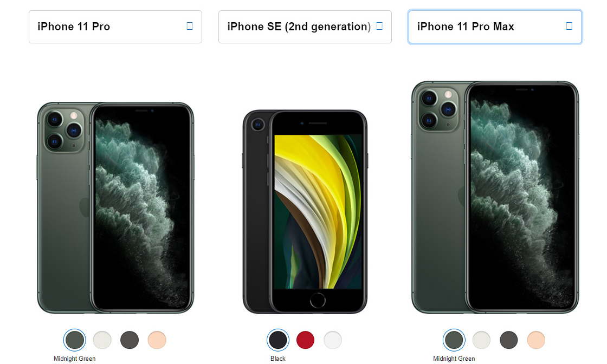Click the iPhone 11 Pro product image

click(115, 207)
